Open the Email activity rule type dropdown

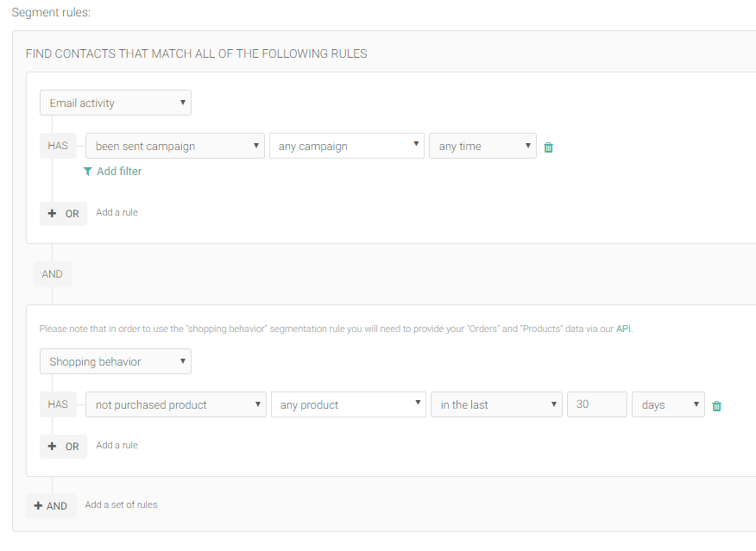pos(116,103)
